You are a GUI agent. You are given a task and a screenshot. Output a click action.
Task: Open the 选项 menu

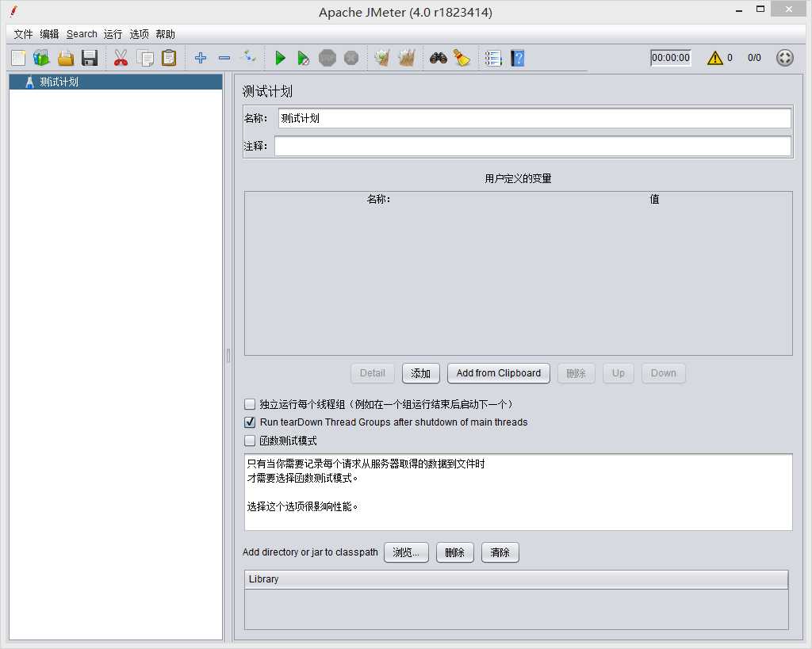(x=139, y=34)
